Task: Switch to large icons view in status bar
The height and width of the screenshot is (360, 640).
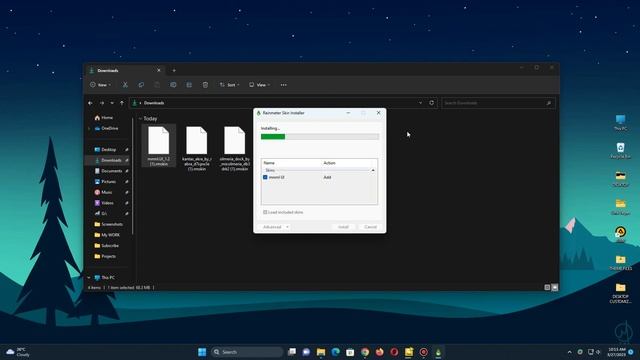Action: (x=555, y=287)
